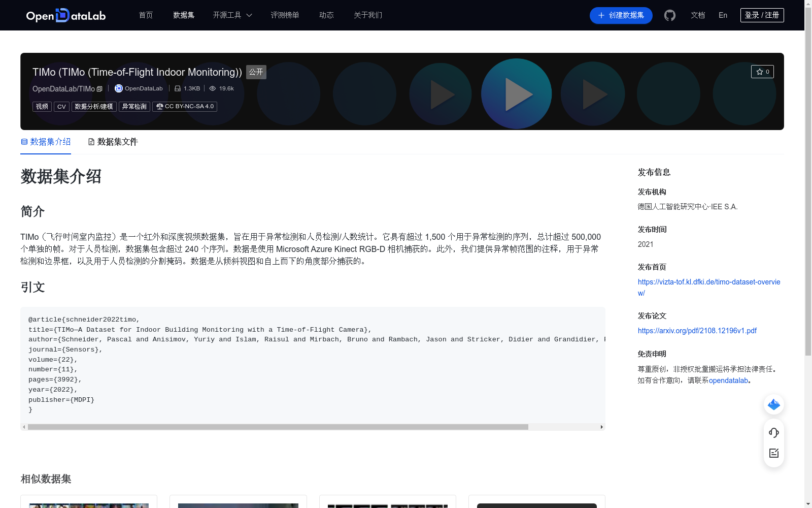Viewport: 812px width, 508px height.
Task: Click the 创建数据集 button
Action: (x=621, y=15)
